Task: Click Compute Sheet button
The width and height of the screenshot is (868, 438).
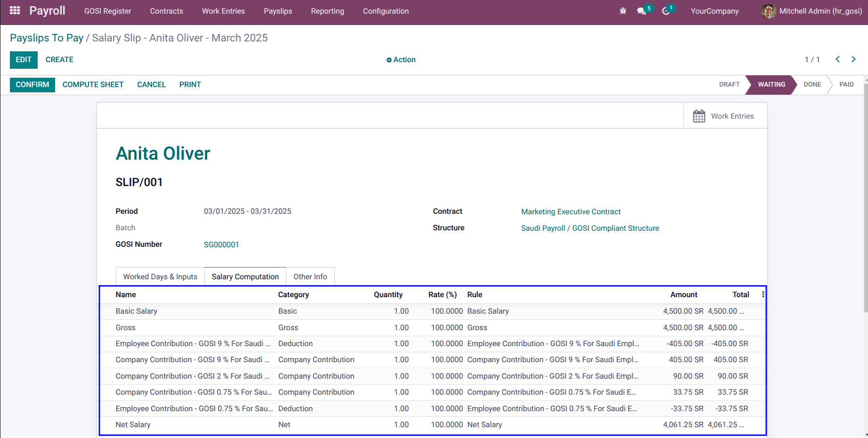Action: click(x=93, y=85)
